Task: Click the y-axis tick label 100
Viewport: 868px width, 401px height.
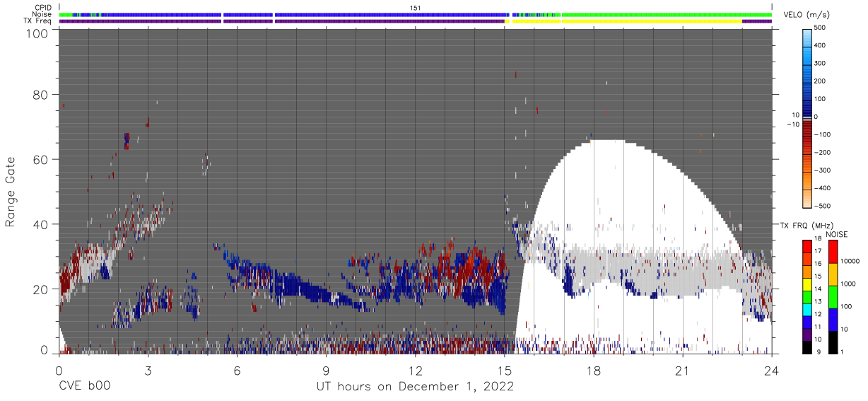Action: coord(37,33)
